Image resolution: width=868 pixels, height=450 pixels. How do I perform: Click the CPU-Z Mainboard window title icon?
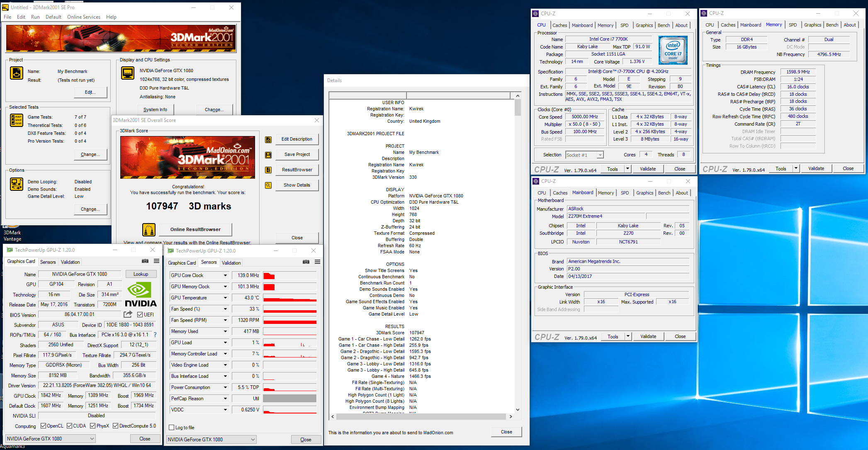click(x=536, y=181)
